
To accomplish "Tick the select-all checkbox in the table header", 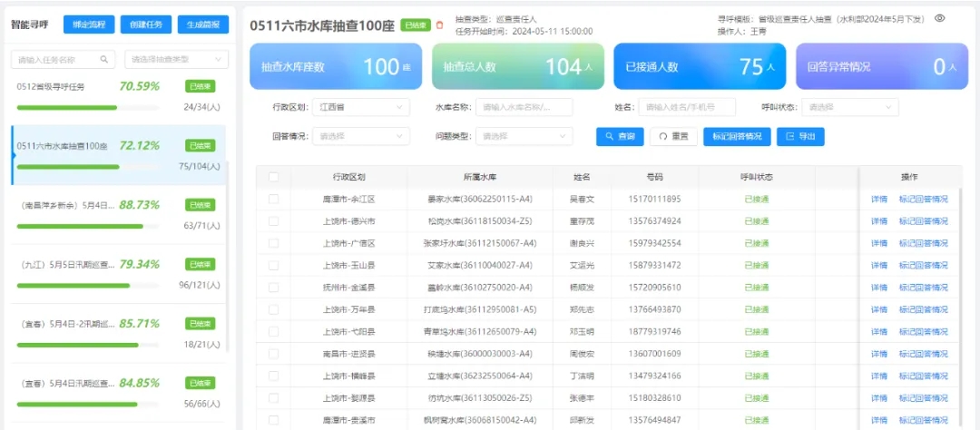I will 274,177.
